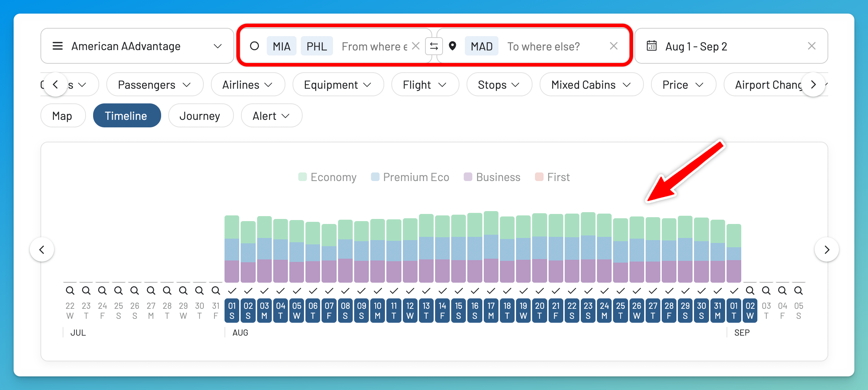Image resolution: width=868 pixels, height=390 pixels.
Task: Clear the Aug 1 - Sep 2 date range
Action: (812, 46)
